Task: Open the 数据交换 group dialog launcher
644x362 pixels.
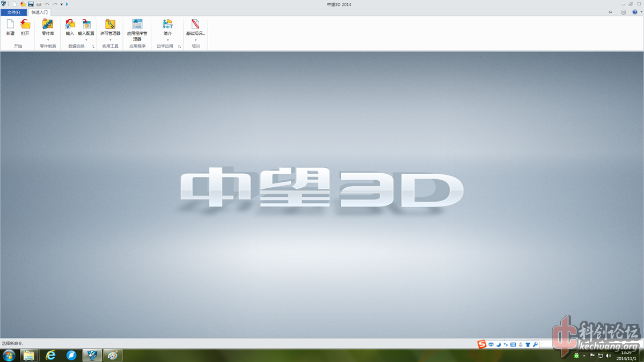Action: (93, 47)
